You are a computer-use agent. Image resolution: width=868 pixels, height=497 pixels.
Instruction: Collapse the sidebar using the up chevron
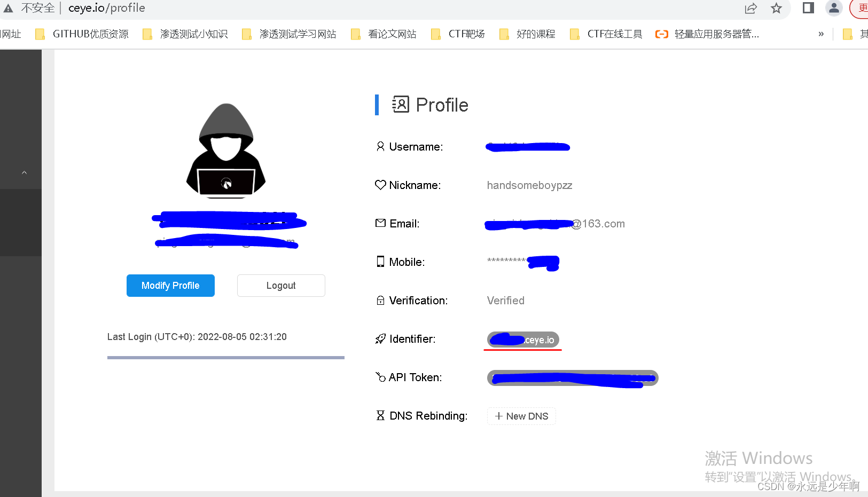tap(24, 172)
